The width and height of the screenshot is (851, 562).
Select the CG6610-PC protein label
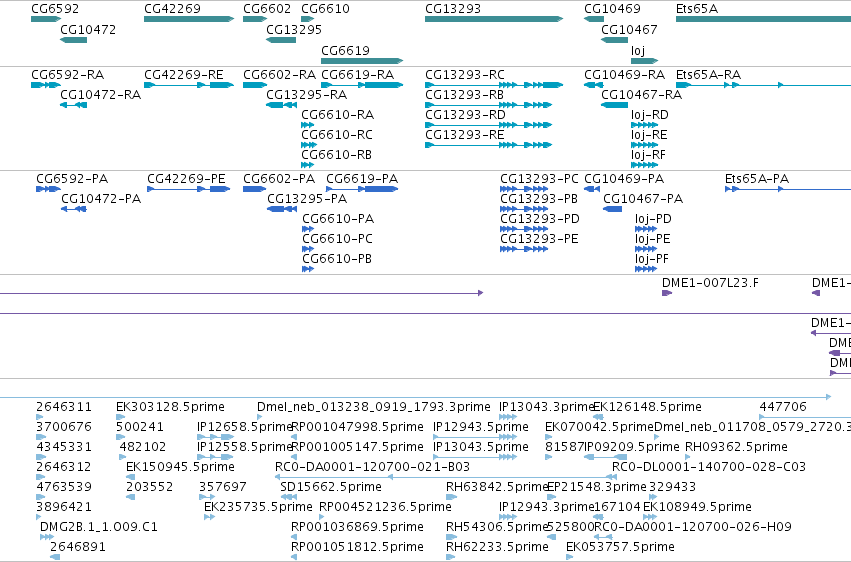338,239
